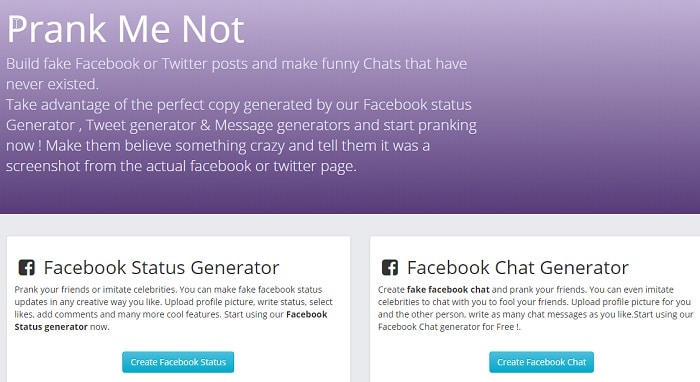Click the Facebook icon beside Status Generator
This screenshot has height=382, width=700.
pyautogui.click(x=27, y=268)
